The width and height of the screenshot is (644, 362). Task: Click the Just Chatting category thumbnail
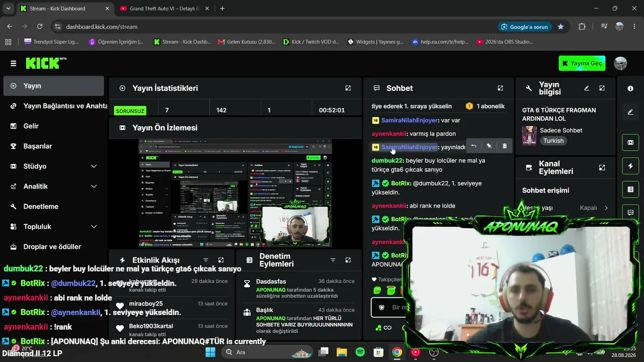tap(529, 135)
